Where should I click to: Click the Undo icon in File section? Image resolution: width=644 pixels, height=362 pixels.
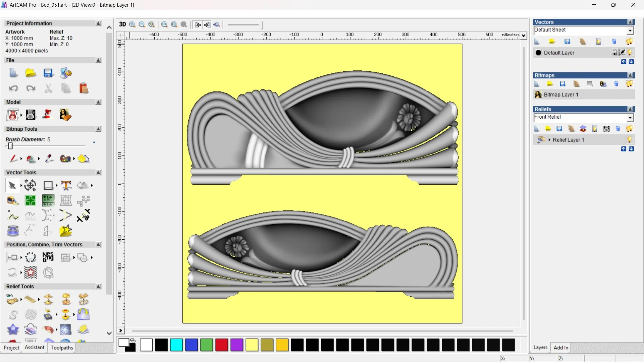pos(13,88)
